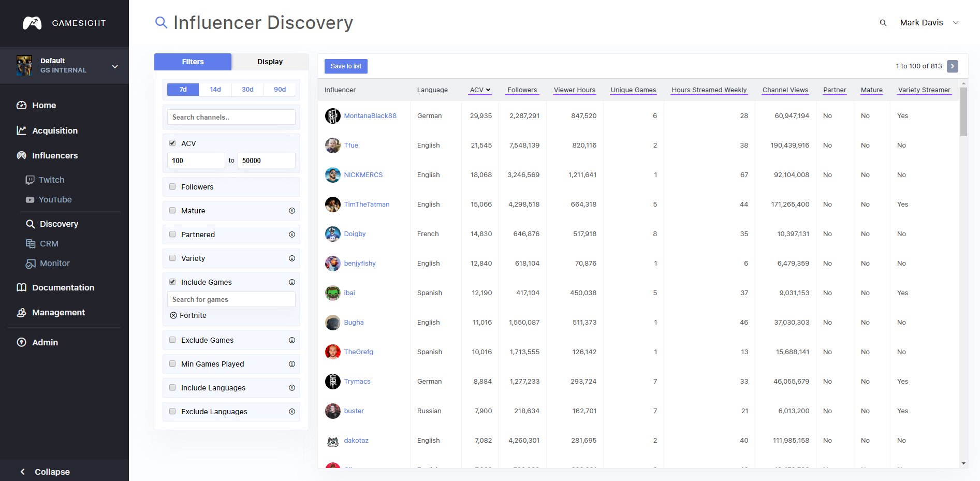
Task: Uncheck the ACV filter checkbox
Action: click(172, 143)
